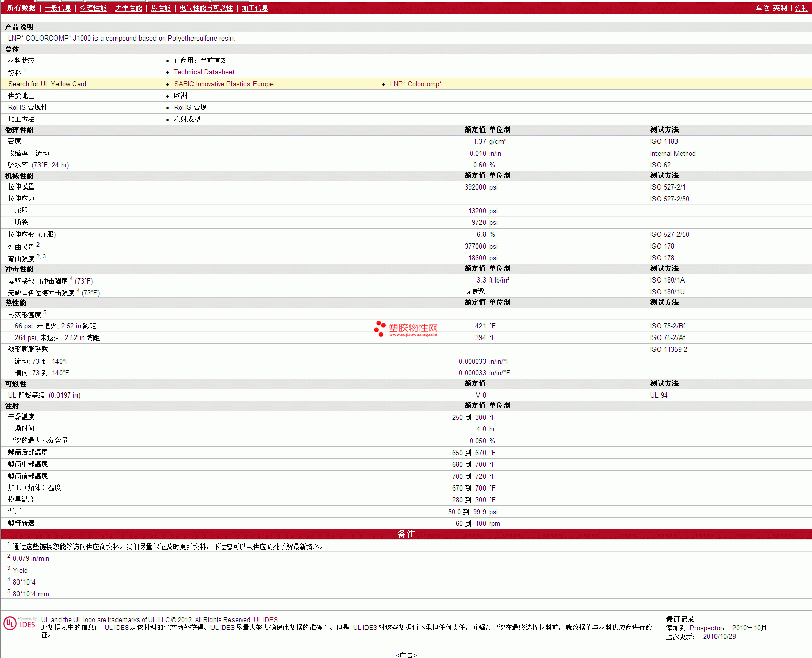Click the ISO 180/1U test method

667,292
